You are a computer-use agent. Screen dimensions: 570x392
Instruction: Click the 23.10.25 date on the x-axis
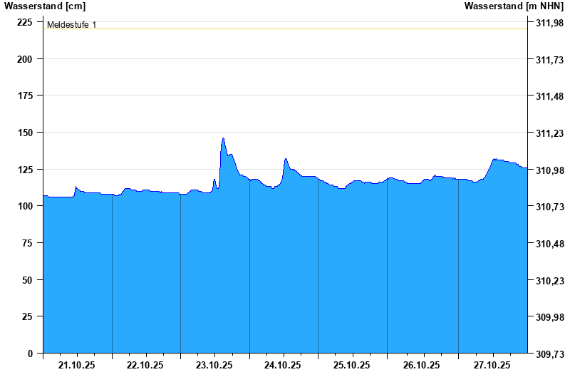click(x=214, y=365)
